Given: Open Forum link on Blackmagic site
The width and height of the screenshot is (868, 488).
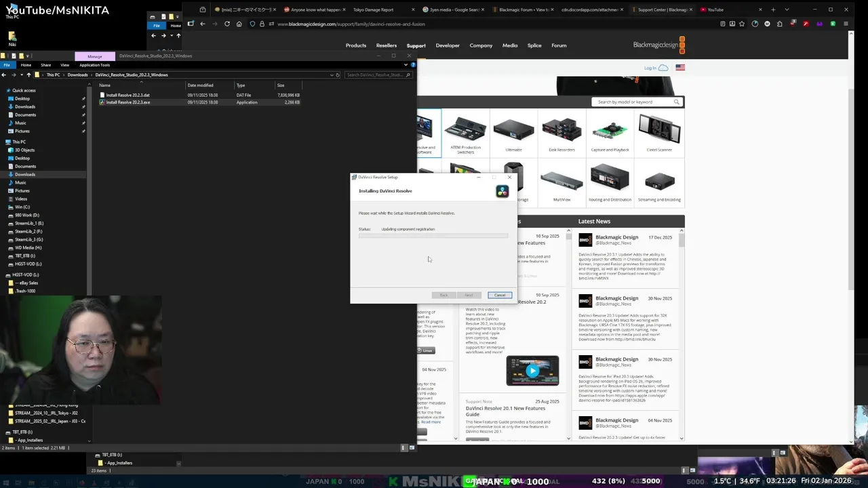Looking at the screenshot, I should click(559, 45).
